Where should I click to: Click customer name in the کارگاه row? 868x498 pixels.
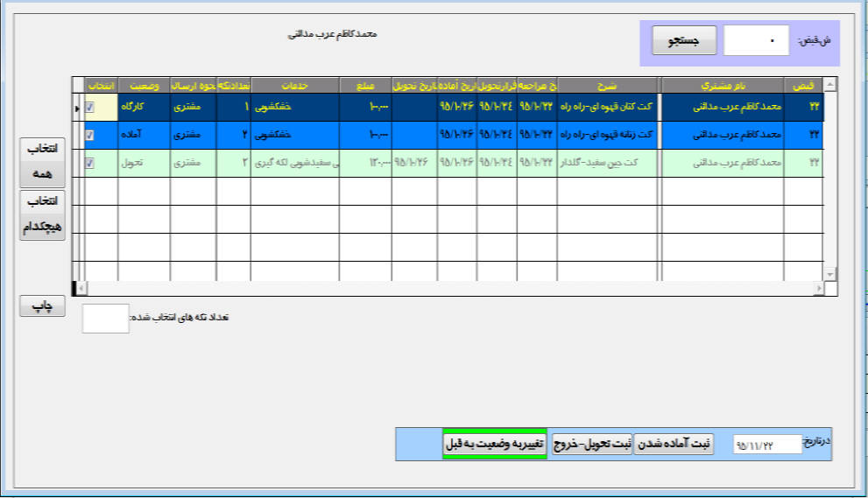click(723, 108)
